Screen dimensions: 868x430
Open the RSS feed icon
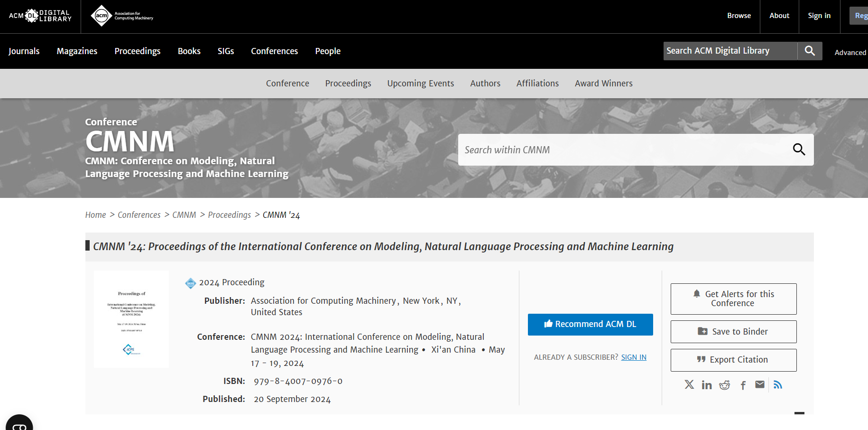[777, 384]
